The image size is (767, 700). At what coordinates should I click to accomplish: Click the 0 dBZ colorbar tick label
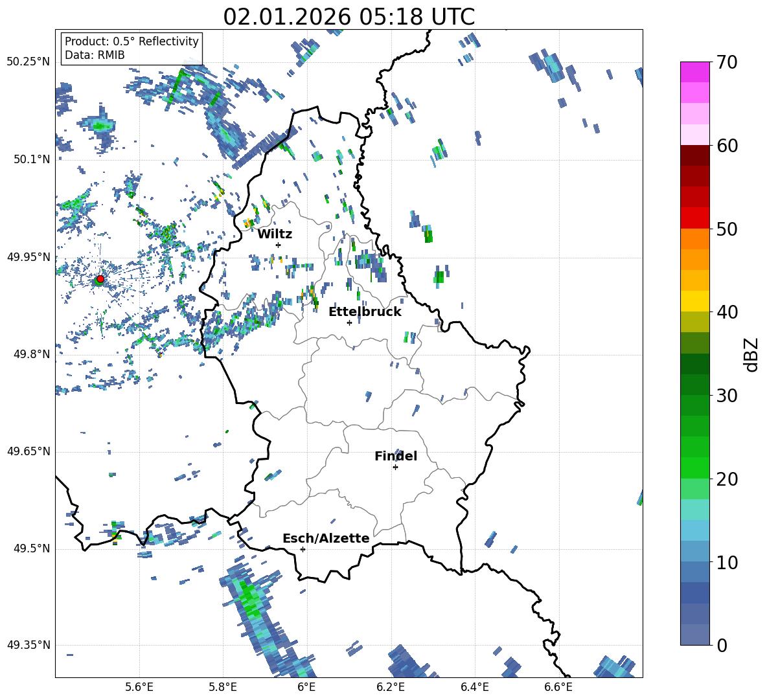721,646
